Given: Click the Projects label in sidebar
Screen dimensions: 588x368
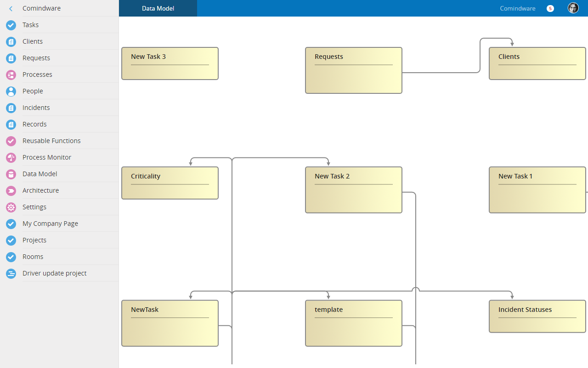Looking at the screenshot, I should (x=34, y=240).
